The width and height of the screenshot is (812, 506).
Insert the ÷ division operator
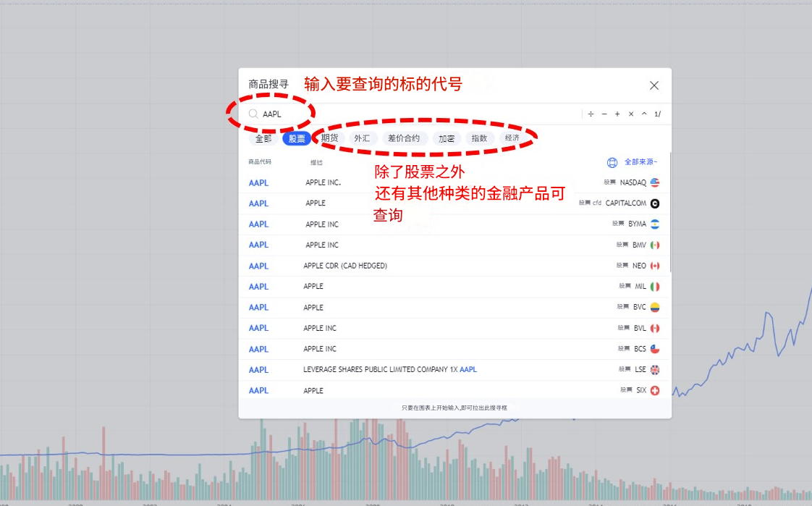591,114
